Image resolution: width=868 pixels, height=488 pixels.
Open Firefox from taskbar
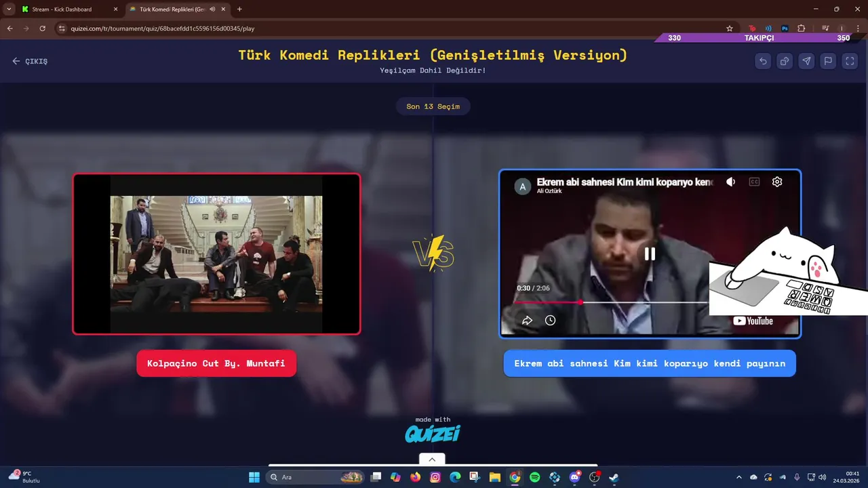pyautogui.click(x=415, y=477)
